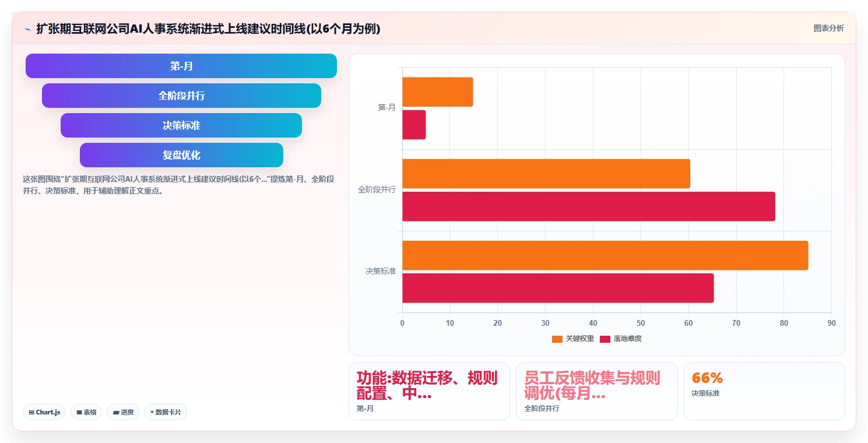
Task: Toggle the 关键权重 legend label
Action: point(580,339)
